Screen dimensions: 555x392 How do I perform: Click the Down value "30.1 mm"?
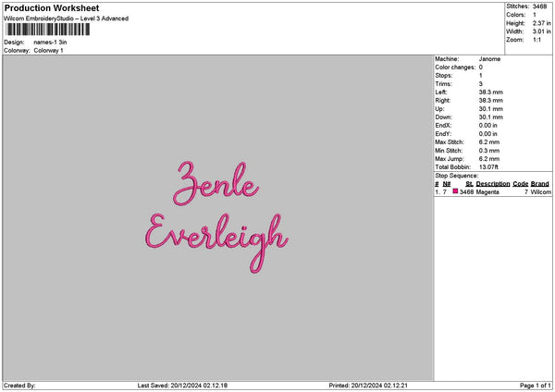click(491, 117)
